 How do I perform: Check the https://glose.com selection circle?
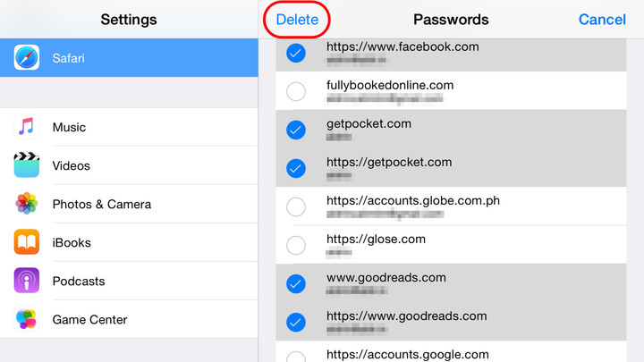click(296, 245)
